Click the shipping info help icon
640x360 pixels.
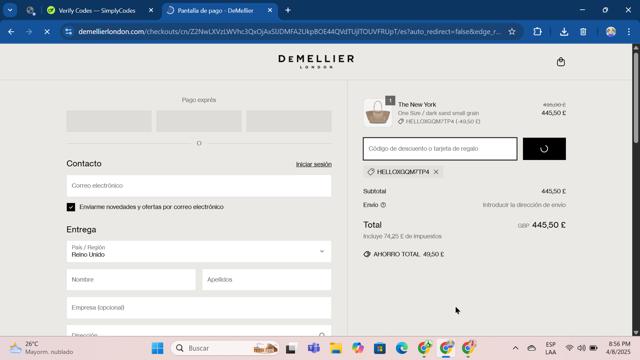(x=383, y=205)
